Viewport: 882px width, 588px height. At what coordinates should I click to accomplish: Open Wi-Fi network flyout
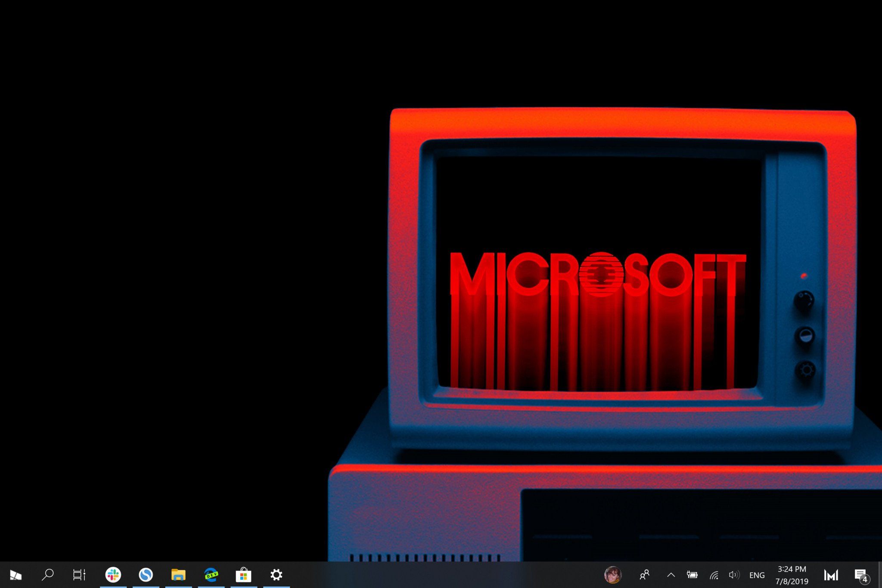point(714,575)
